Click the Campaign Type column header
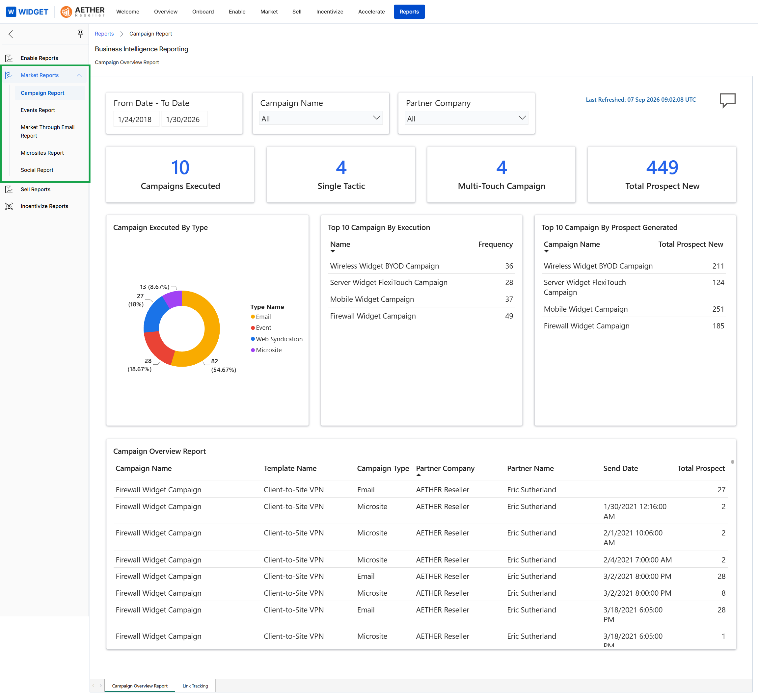Screen dimensions: 758x700 [x=383, y=468]
